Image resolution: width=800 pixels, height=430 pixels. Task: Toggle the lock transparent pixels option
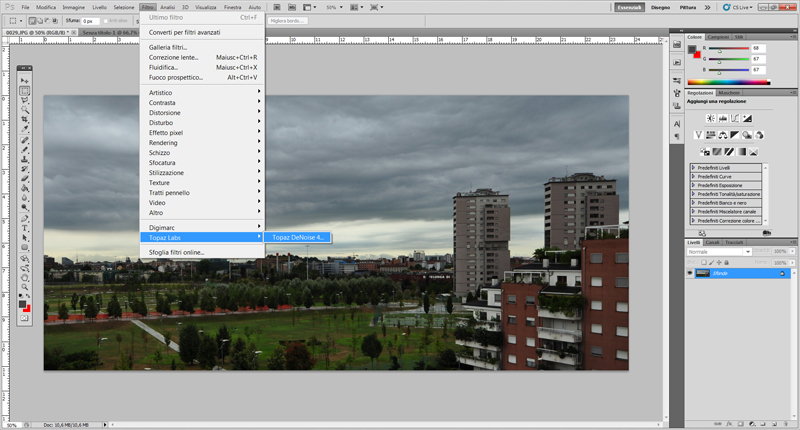pos(705,262)
